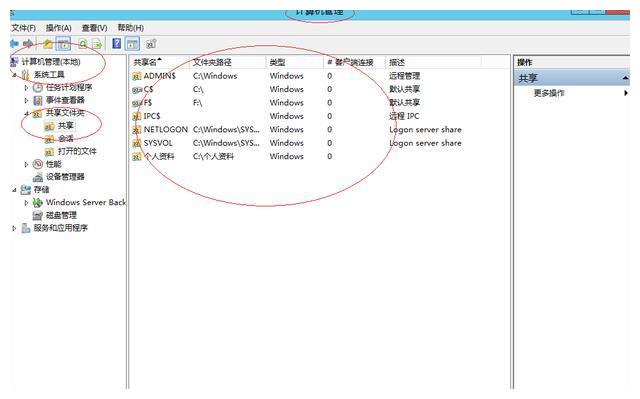Select the IPC$ share icon
This screenshot has width=640, height=399.
click(x=137, y=116)
